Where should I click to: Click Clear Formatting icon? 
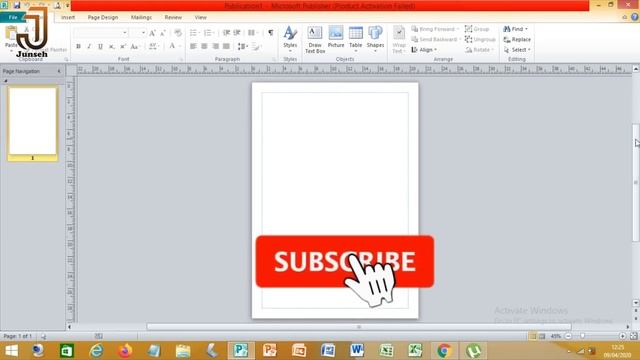click(x=178, y=33)
